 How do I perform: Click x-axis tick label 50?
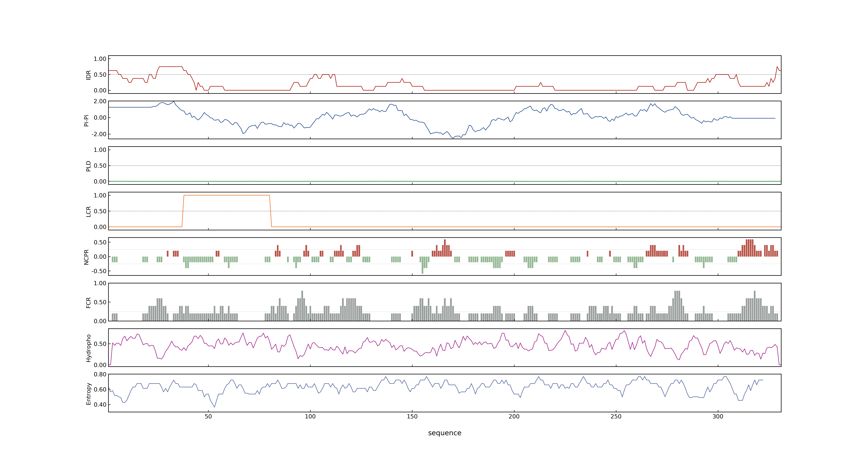(x=208, y=416)
